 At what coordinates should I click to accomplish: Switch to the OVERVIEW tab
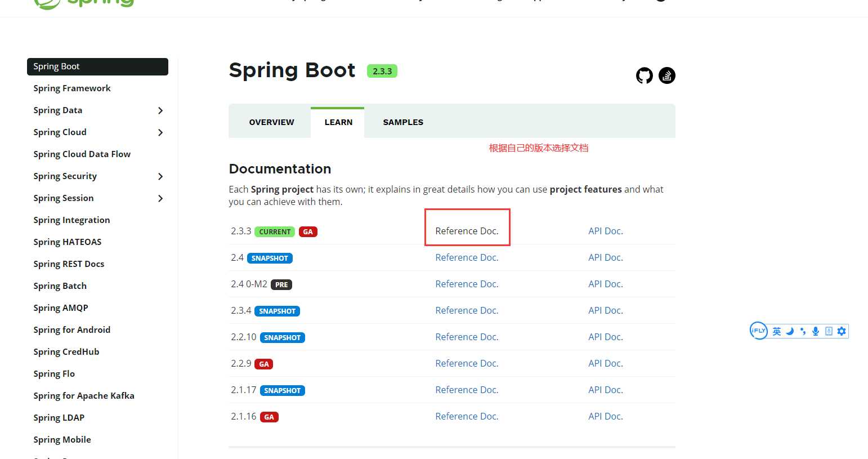point(271,122)
